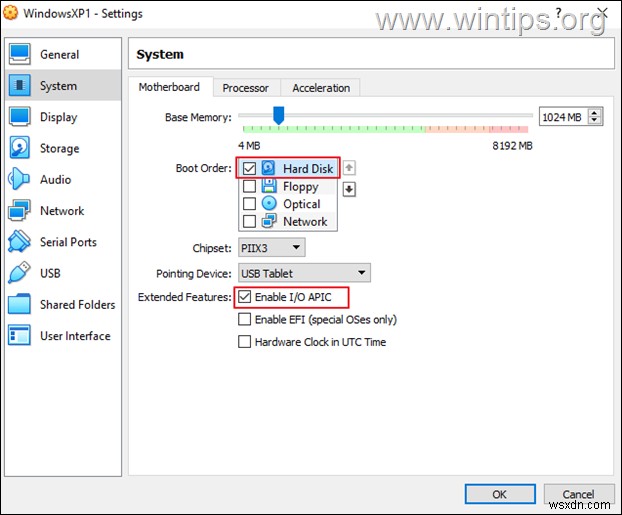Select the Network label in sidebar

(x=62, y=211)
